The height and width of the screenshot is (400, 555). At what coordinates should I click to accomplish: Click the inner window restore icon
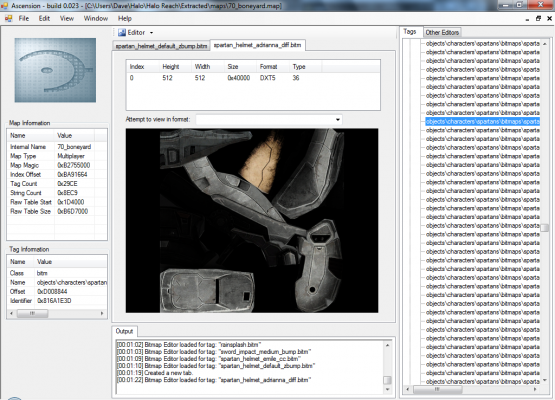pos(538,19)
